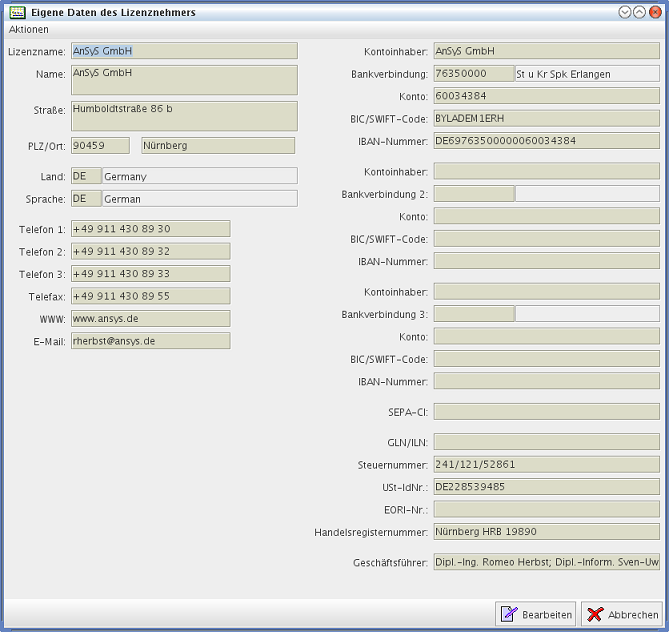Click the BYLADEM1ERH BIC/SWIFT-Code field

(546, 118)
